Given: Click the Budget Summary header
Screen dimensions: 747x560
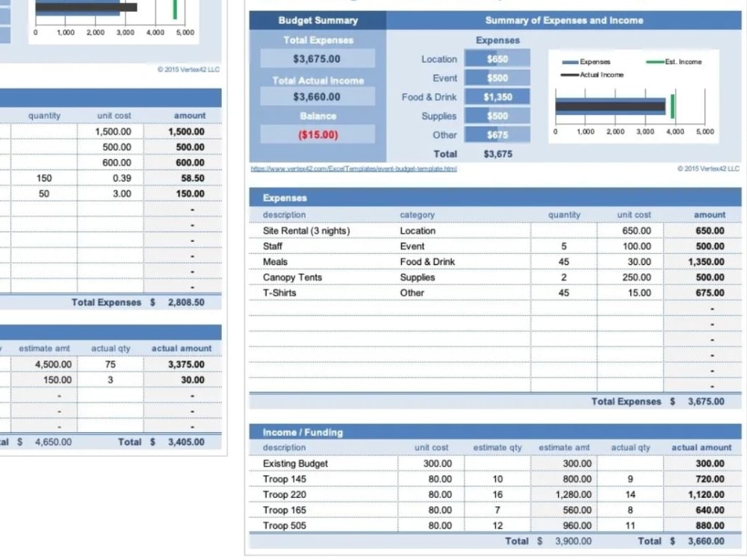Looking at the screenshot, I should point(317,20).
